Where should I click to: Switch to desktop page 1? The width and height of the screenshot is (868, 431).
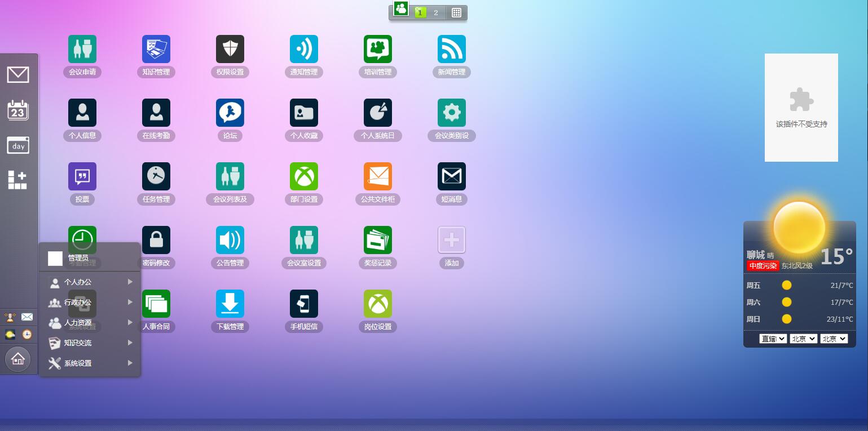[x=420, y=13]
